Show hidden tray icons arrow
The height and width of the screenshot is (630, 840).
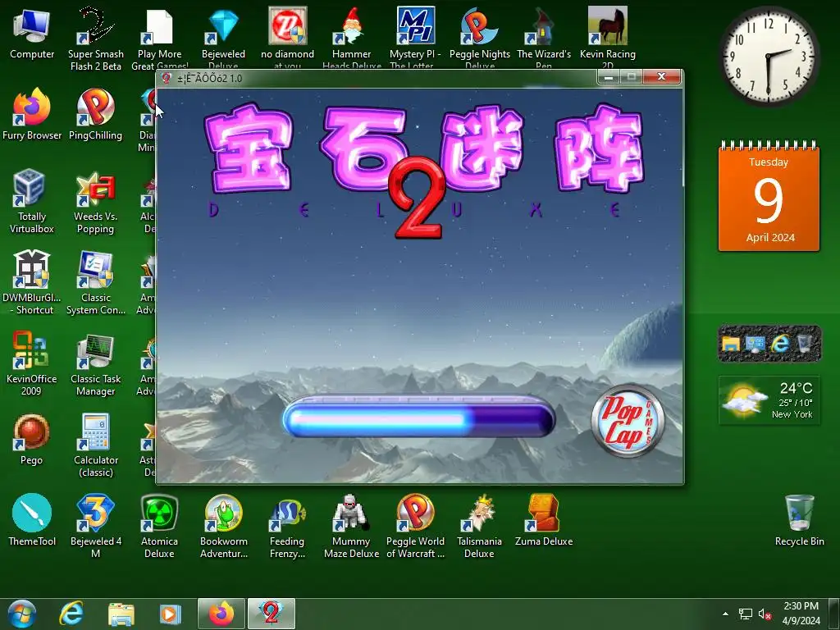[x=725, y=614]
